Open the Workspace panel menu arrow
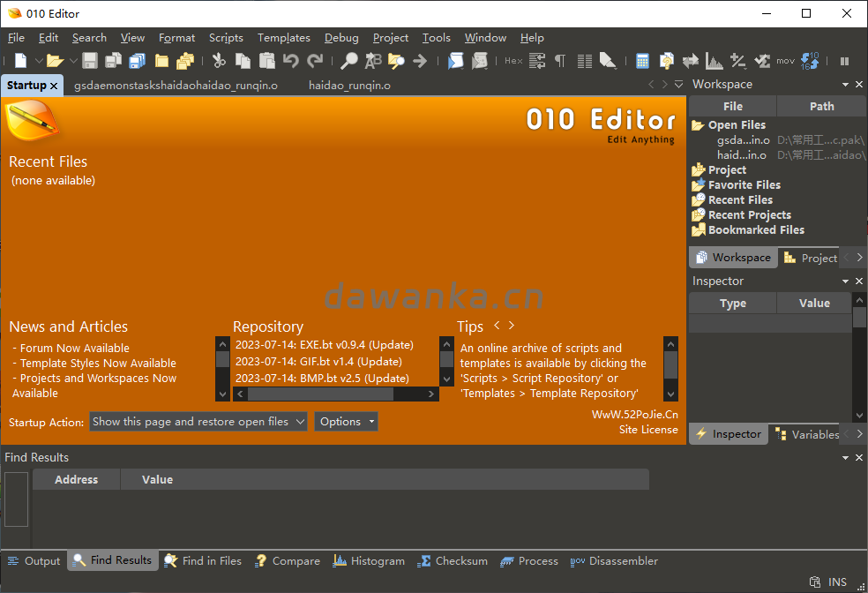 tap(845, 85)
